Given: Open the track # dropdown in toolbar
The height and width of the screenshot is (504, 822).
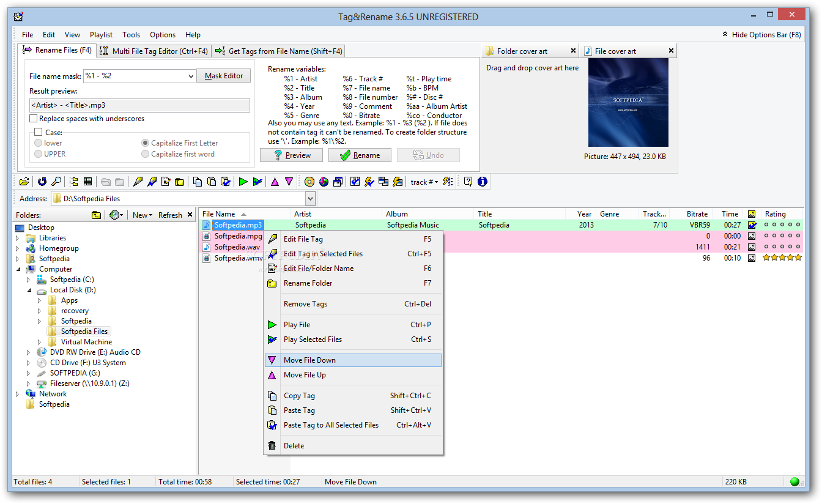Looking at the screenshot, I should pyautogui.click(x=424, y=182).
